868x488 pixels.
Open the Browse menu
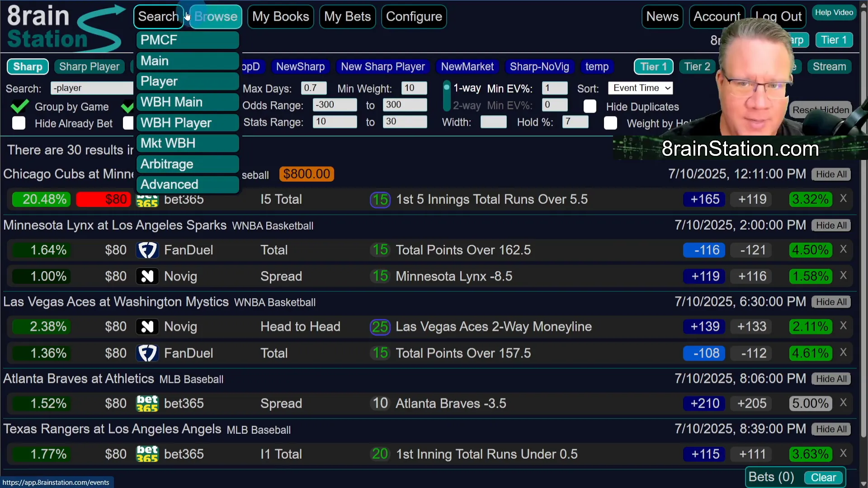tap(216, 17)
